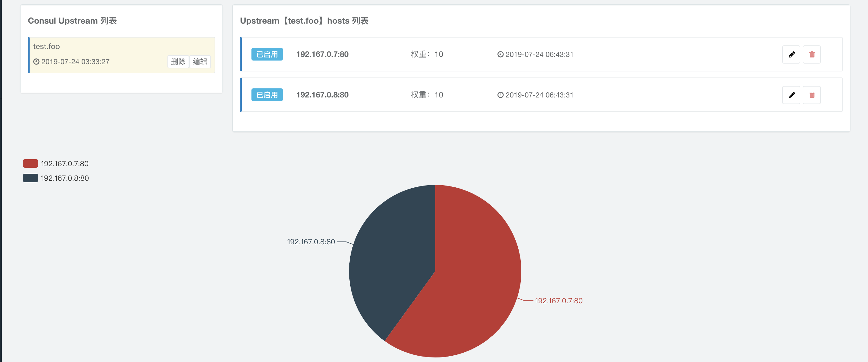Click pencil edit icon for 192.167.0.7:80
This screenshot has height=362, width=868.
coord(791,54)
